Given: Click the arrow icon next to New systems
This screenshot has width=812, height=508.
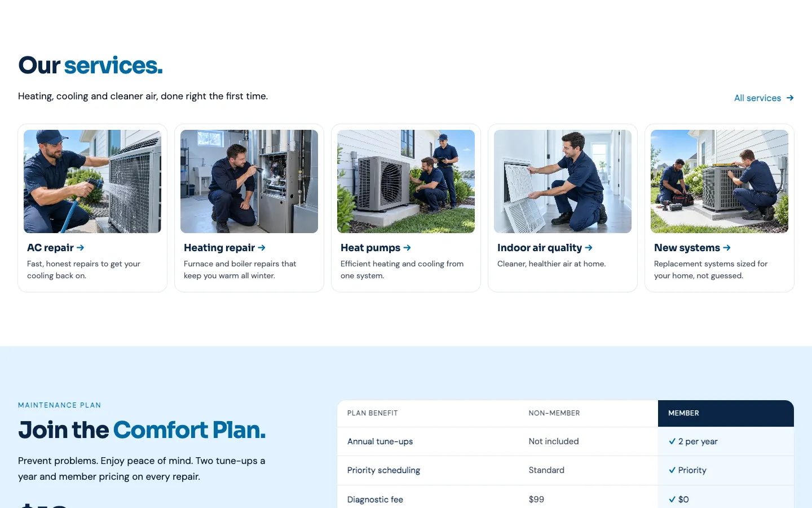Looking at the screenshot, I should coord(727,248).
